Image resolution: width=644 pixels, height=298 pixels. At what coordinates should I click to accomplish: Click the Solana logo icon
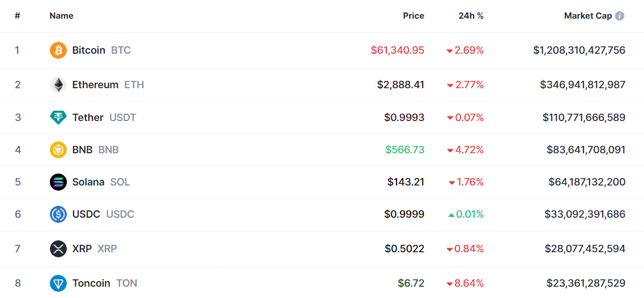click(x=58, y=182)
